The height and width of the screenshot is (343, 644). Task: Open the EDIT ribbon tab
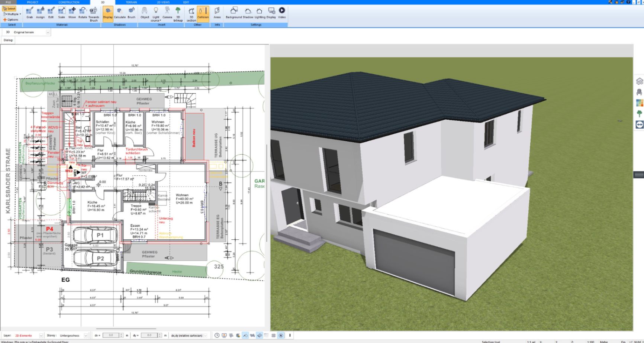tap(186, 2)
